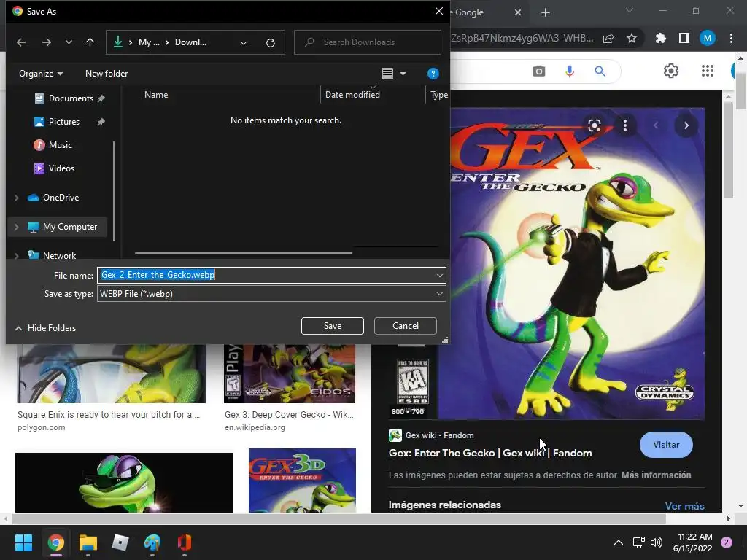The width and height of the screenshot is (747, 560).
Task: Click Más información link
Action: tap(656, 475)
